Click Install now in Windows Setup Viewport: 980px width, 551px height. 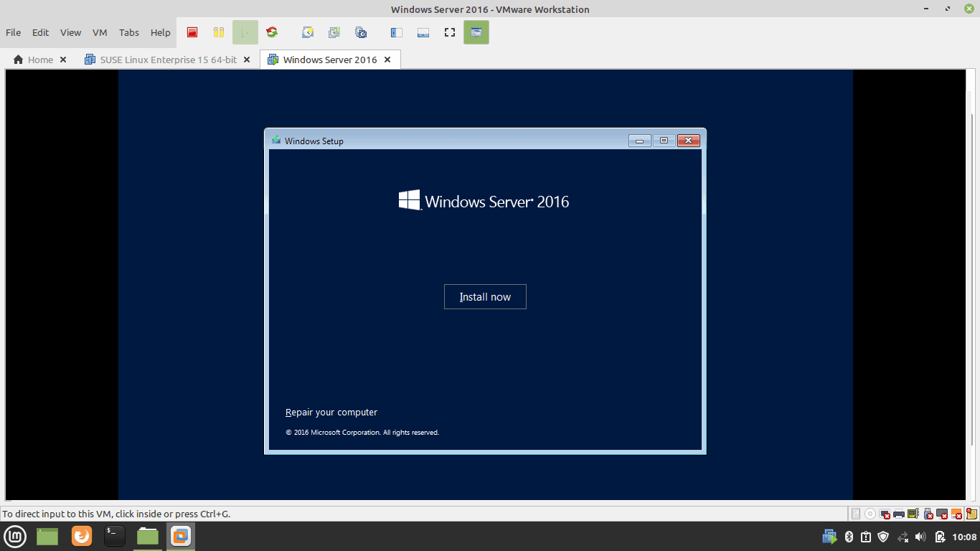[x=485, y=297]
